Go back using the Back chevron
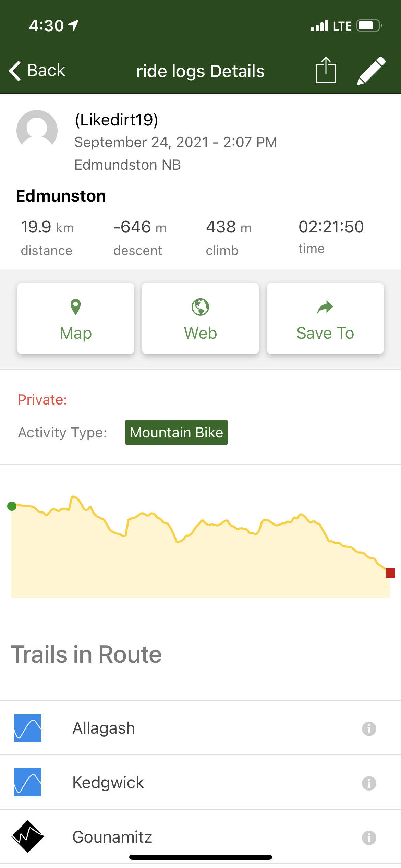The image size is (401, 868). [37, 71]
